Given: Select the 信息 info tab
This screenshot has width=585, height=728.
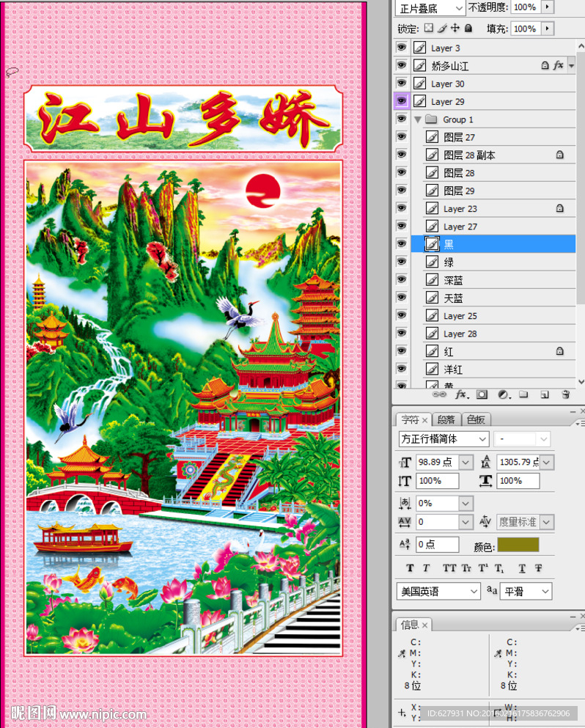Looking at the screenshot, I should click(410, 625).
